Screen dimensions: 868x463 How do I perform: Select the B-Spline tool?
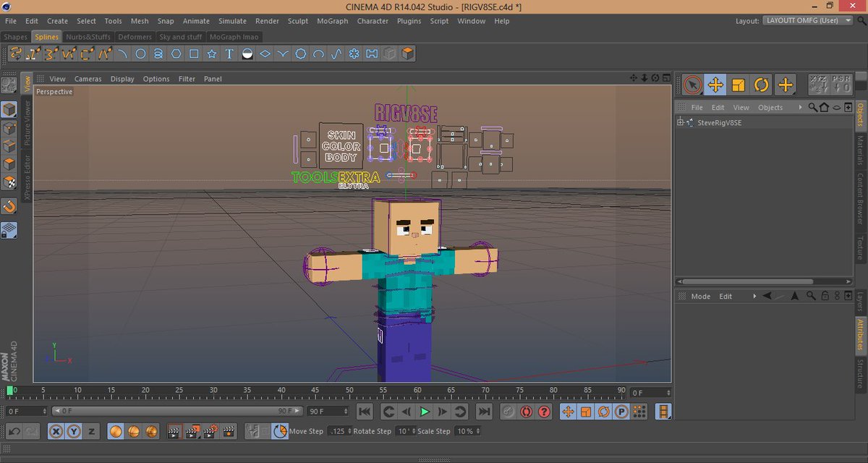(51, 54)
